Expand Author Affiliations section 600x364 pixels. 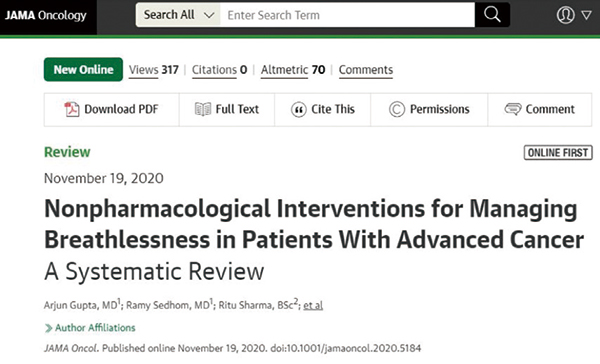[x=90, y=328]
